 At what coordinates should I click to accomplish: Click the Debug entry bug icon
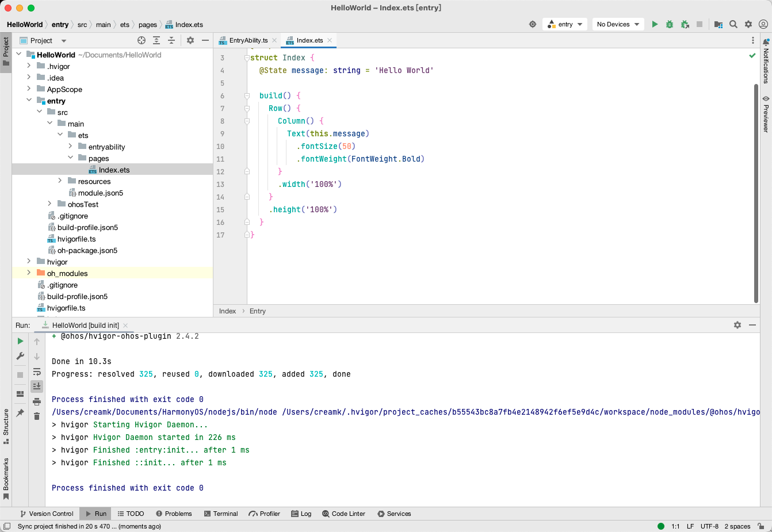[670, 24]
